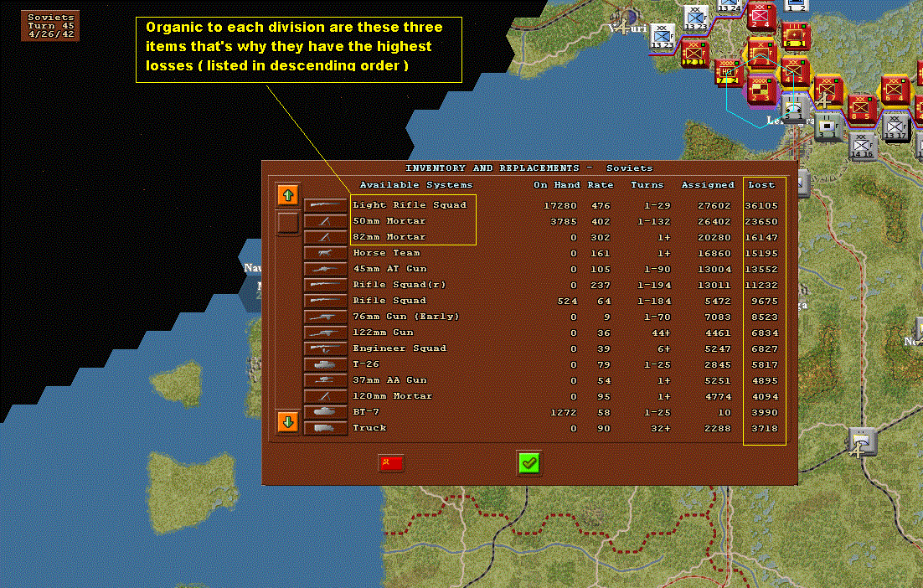The image size is (923, 588).
Task: Select the 45mm AT Gun icon
Action: (x=325, y=269)
